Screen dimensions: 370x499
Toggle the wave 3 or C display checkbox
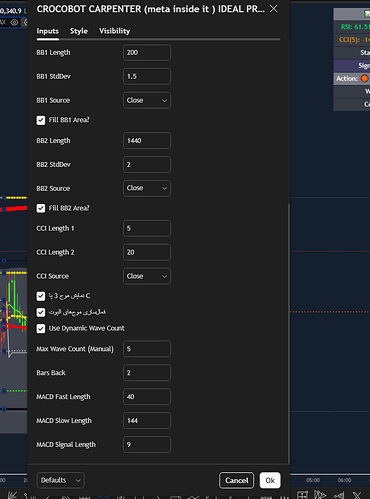pyautogui.click(x=41, y=296)
